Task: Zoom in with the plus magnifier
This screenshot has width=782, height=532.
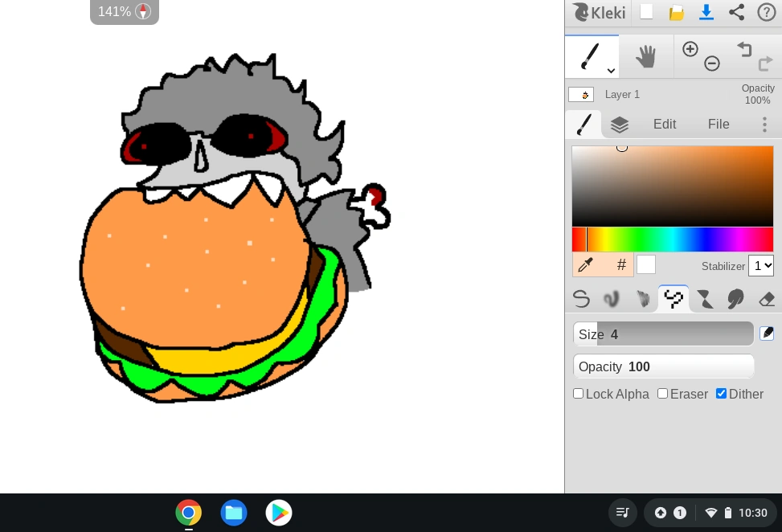Action: (x=690, y=48)
